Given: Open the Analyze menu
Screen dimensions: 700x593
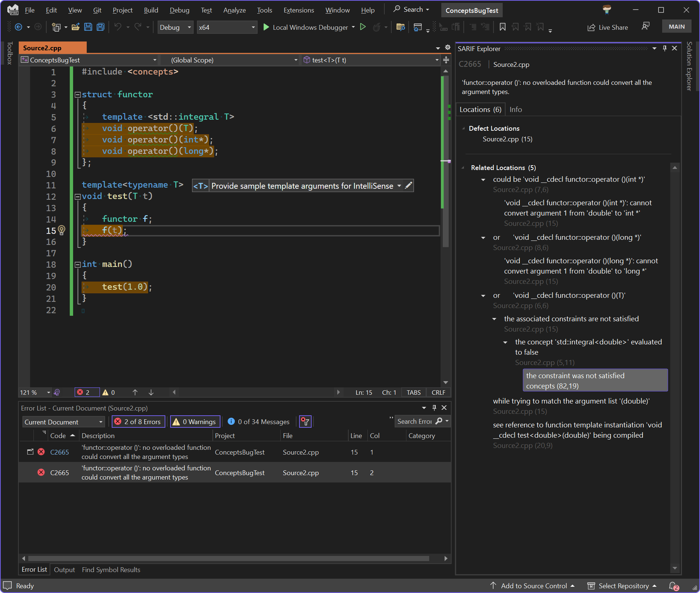Looking at the screenshot, I should 234,10.
